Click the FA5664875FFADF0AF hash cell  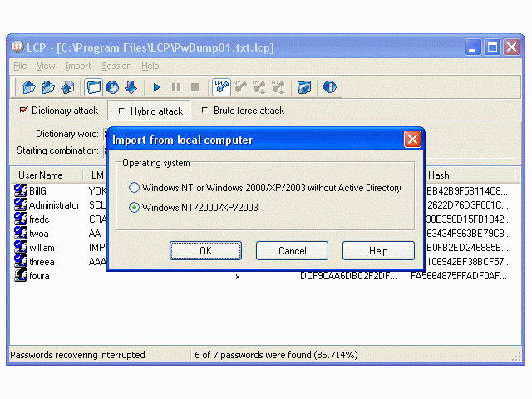point(459,276)
